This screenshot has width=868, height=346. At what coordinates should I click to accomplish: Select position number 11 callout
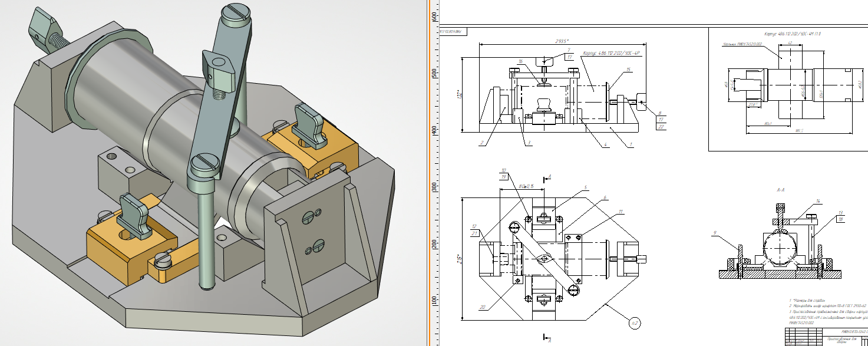(621, 211)
